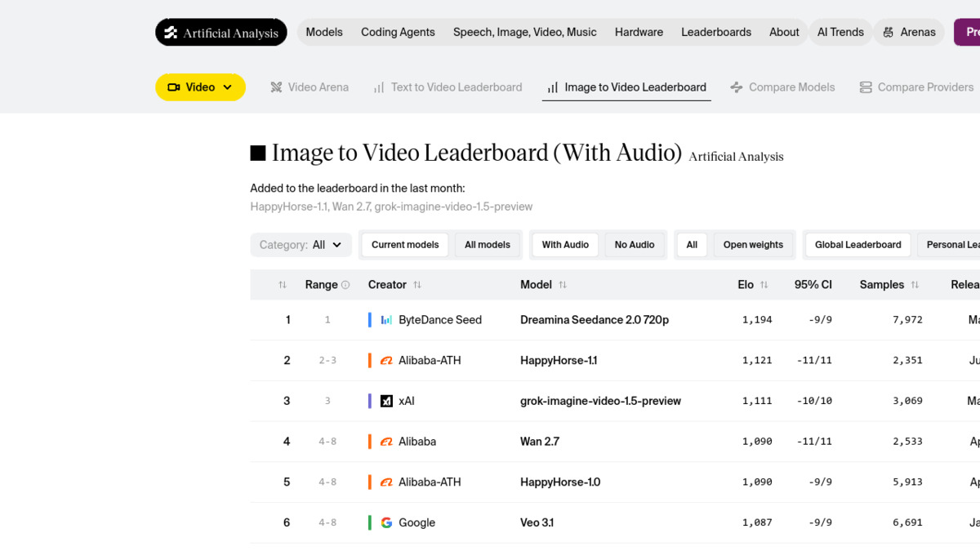This screenshot has height=551, width=980.
Task: Open the Video section dropdown
Action: [200, 87]
